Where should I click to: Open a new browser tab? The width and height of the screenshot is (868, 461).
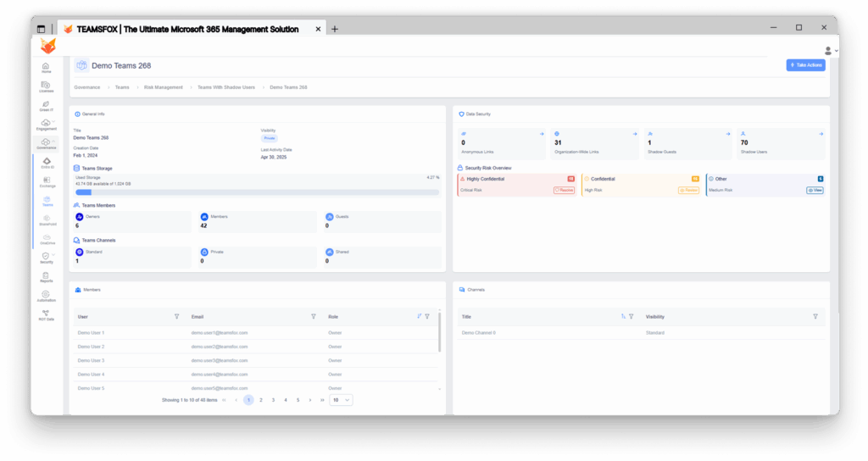point(334,29)
